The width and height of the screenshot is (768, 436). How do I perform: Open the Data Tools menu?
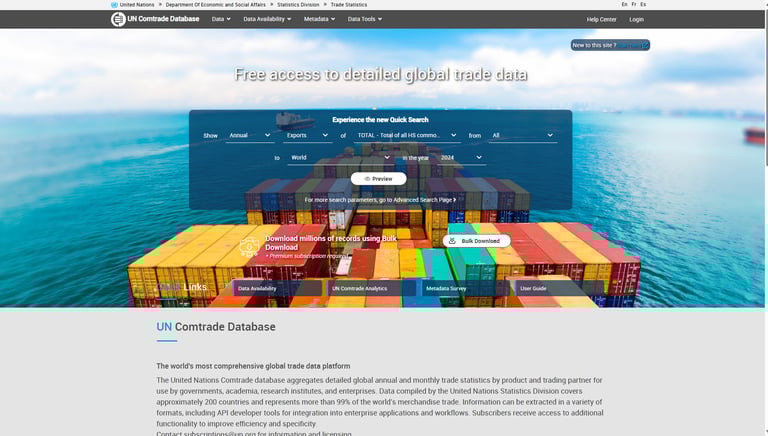[x=364, y=19]
